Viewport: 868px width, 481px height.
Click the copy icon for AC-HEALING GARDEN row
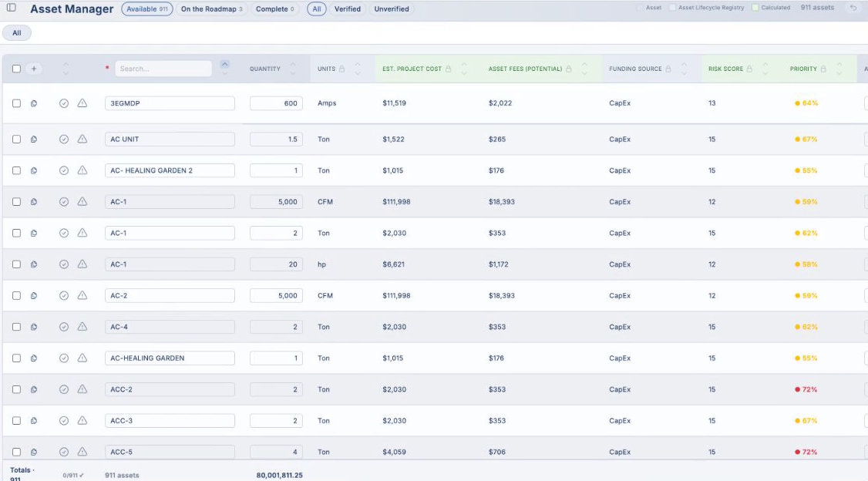(x=34, y=358)
